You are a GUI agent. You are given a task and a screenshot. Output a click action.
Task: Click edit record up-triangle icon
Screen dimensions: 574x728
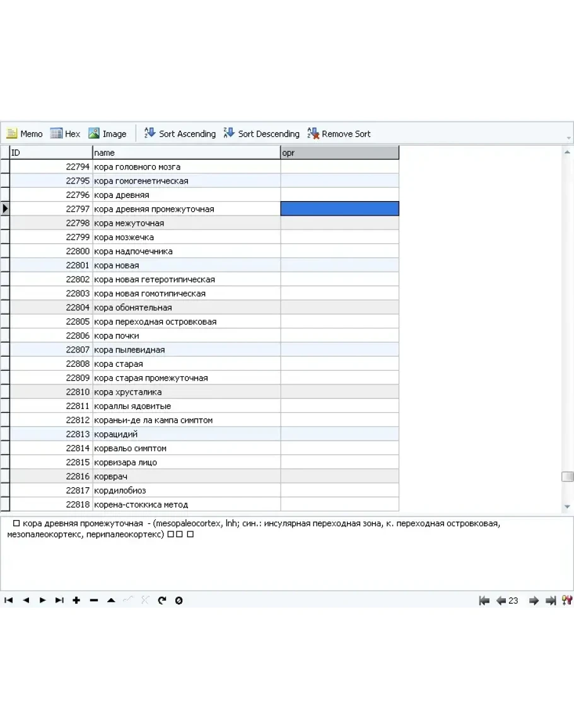coord(111,601)
